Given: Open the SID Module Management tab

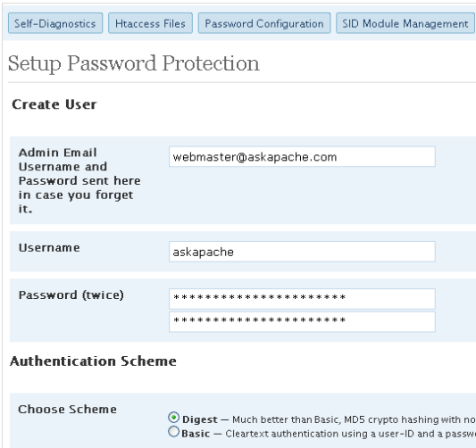Looking at the screenshot, I should 405,23.
